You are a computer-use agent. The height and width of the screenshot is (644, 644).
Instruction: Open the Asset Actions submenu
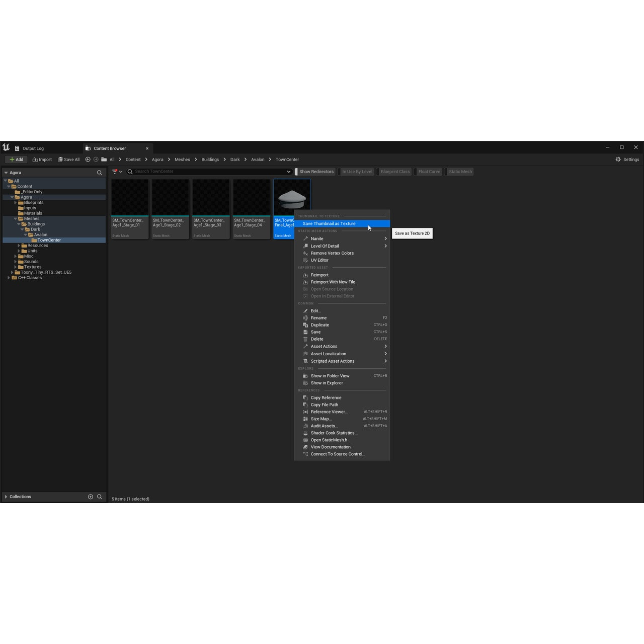point(342,346)
